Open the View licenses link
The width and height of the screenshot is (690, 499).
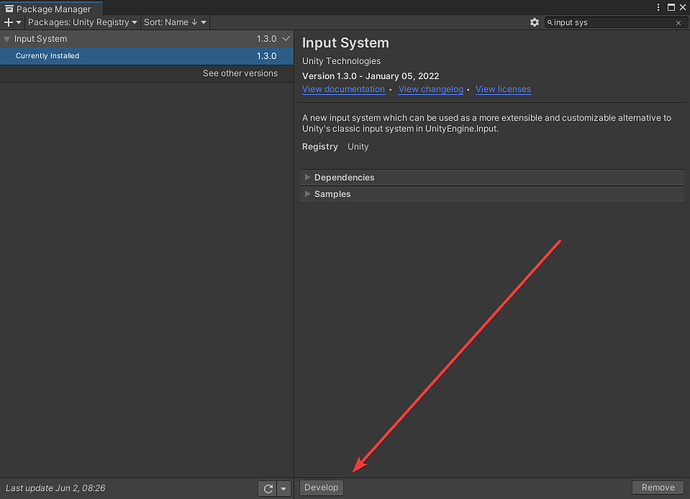pyautogui.click(x=503, y=89)
